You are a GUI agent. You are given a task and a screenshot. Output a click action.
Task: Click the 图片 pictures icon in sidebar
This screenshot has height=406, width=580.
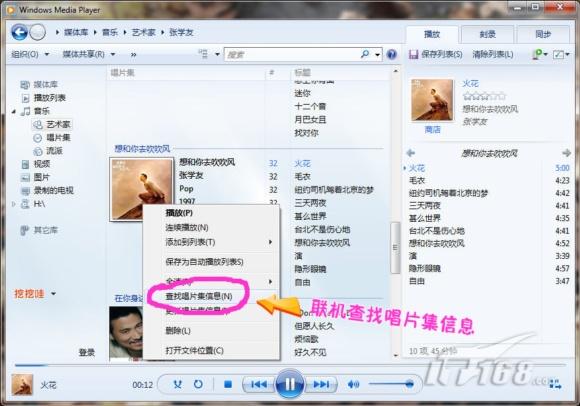point(25,177)
